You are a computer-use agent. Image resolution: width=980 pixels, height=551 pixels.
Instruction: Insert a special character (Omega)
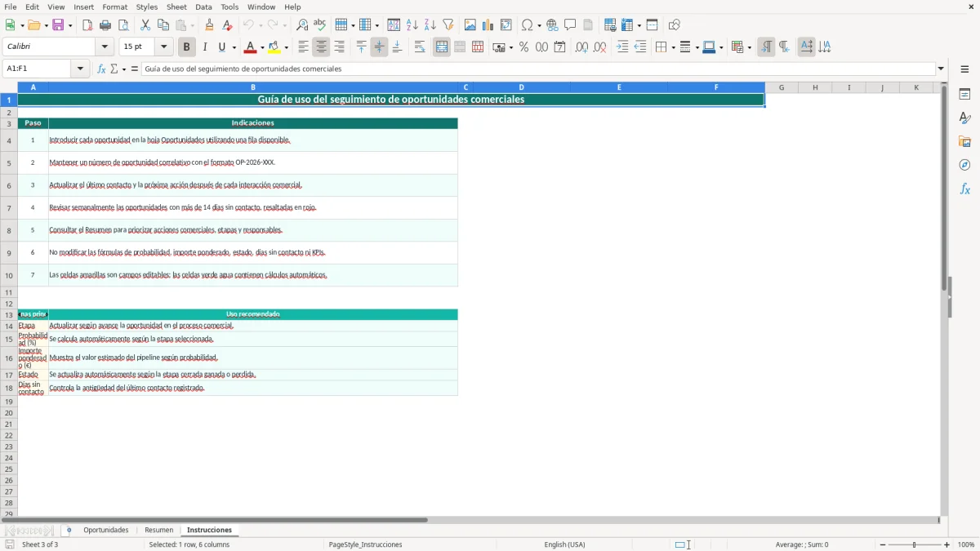527,25
